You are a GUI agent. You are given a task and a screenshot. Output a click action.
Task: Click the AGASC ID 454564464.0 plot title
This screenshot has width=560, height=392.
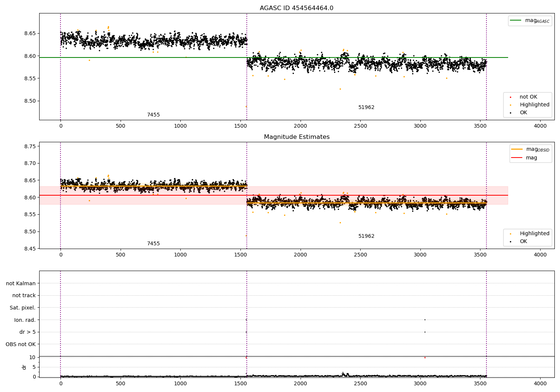[x=296, y=8]
